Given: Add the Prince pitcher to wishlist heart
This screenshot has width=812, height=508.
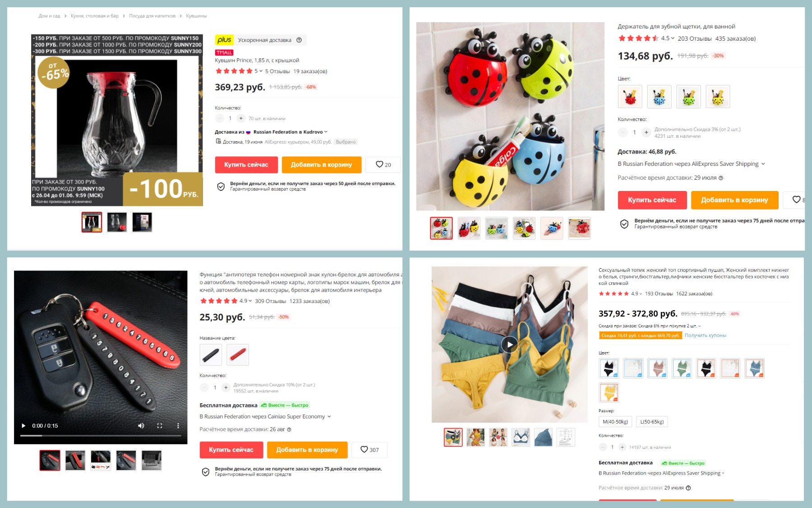Looking at the screenshot, I should coord(383,165).
